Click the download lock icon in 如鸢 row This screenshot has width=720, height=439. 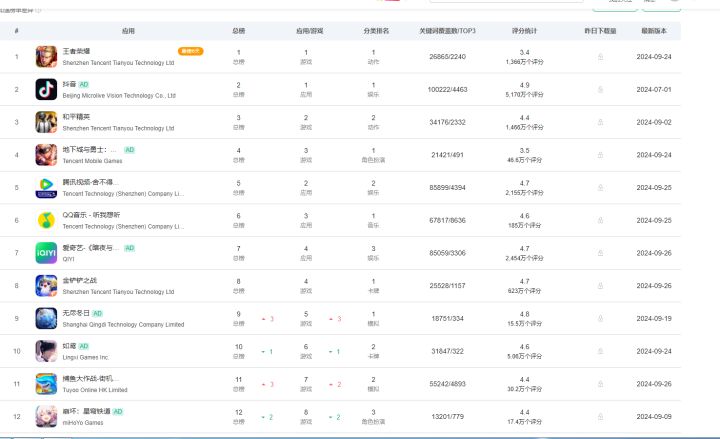(600, 351)
